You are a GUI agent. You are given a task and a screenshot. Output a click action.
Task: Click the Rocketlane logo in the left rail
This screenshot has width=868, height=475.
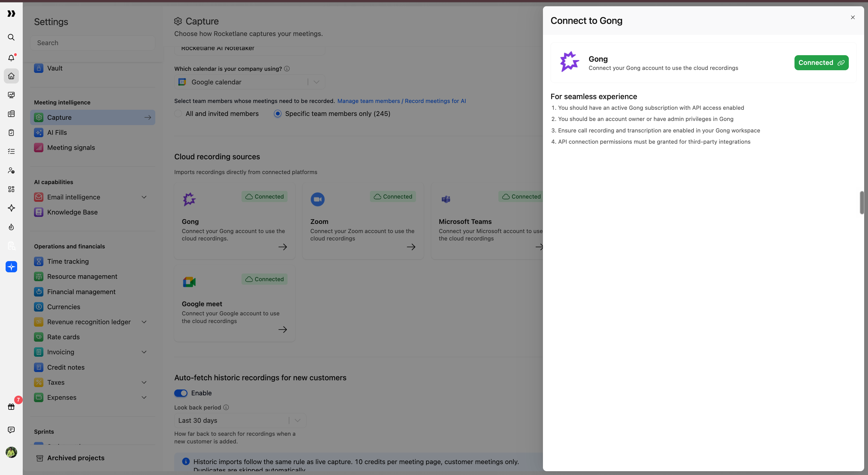11,14
